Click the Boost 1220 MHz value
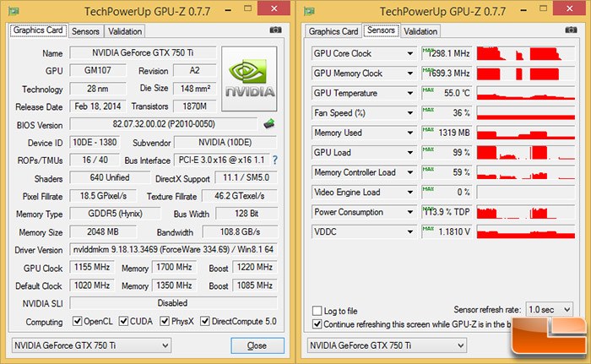This screenshot has width=591, height=364. coord(255,268)
